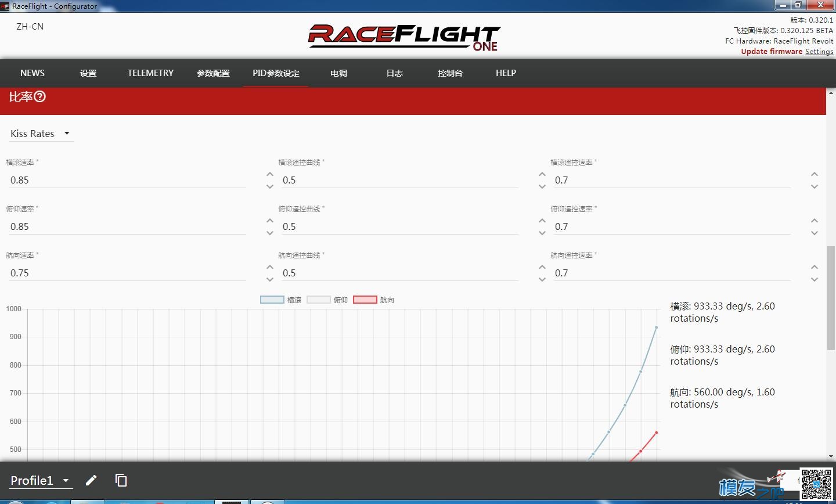This screenshot has height=504, width=836.
Task: Decrease 航向遥控速率 with down arrow
Action: tap(815, 279)
